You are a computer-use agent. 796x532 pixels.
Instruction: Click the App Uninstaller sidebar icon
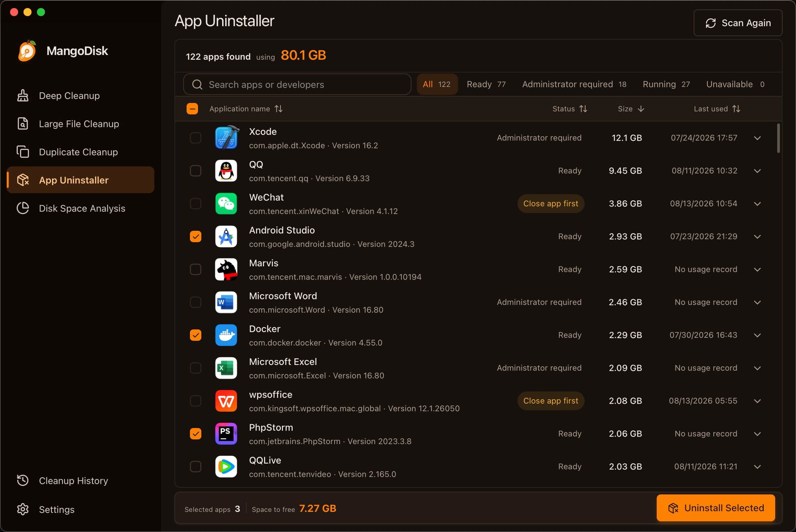point(23,180)
